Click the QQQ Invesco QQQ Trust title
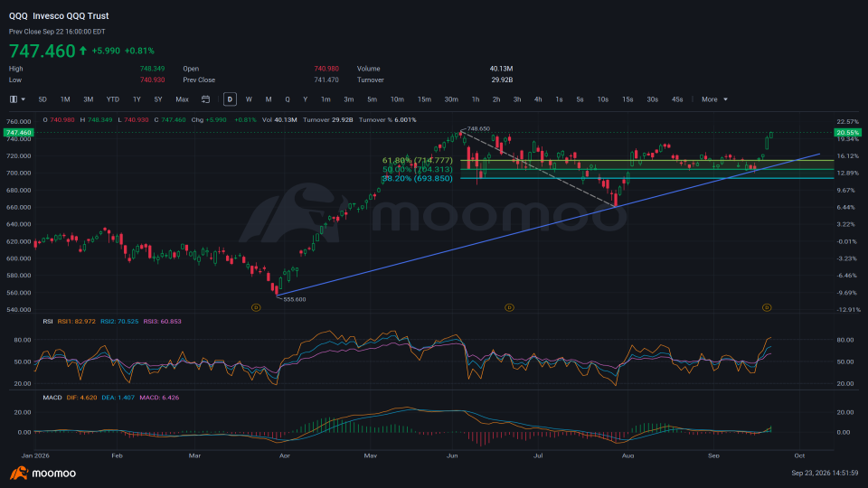The width and height of the screenshot is (868, 488). coord(59,16)
